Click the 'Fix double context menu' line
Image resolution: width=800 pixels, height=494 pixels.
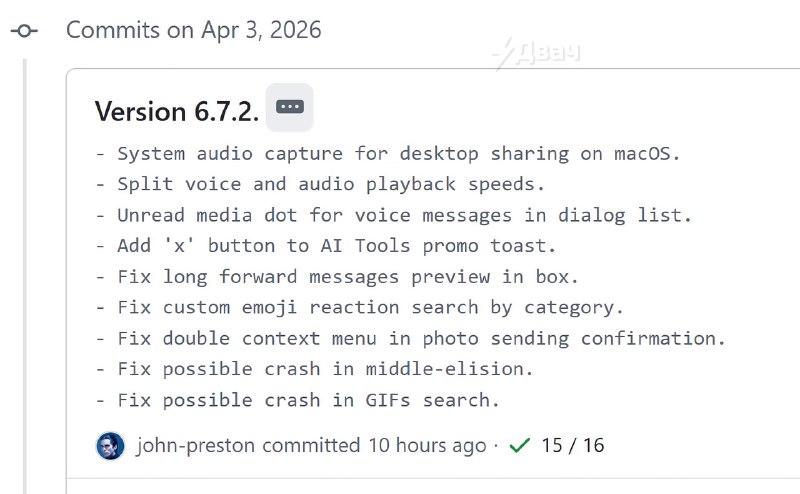[411, 338]
